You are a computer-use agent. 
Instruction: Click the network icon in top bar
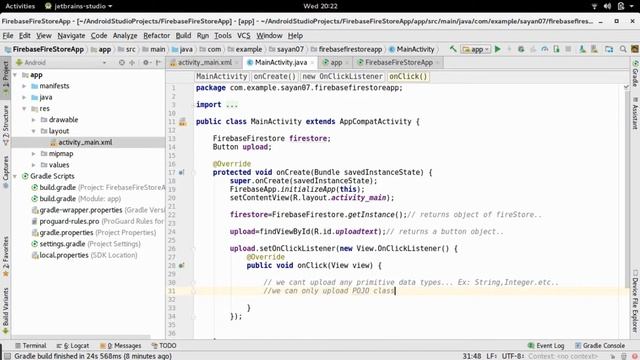point(594,6)
